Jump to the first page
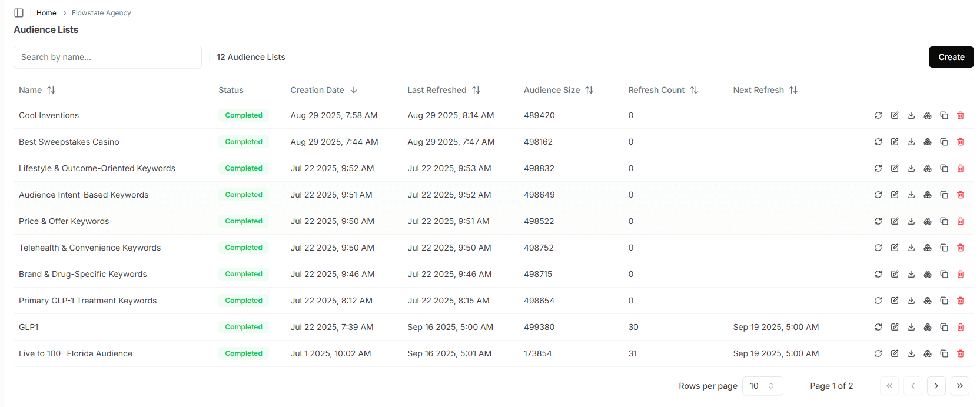Image resolution: width=980 pixels, height=407 pixels. 889,386
